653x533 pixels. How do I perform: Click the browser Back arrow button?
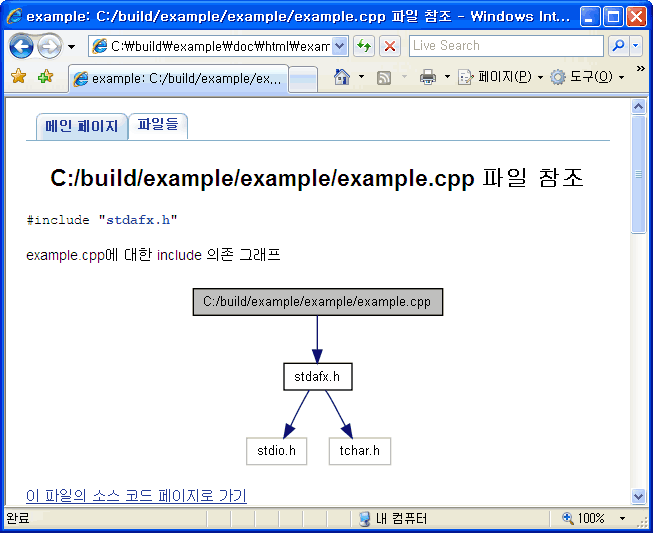(22, 46)
